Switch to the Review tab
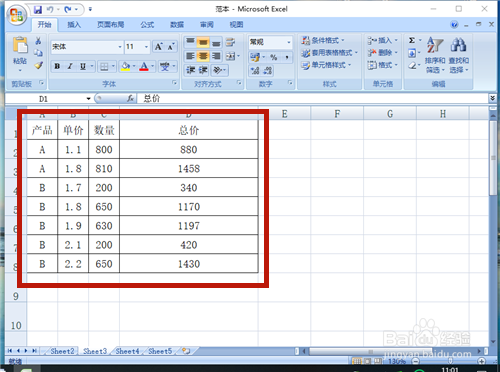The width and height of the screenshot is (500, 372). (x=207, y=25)
